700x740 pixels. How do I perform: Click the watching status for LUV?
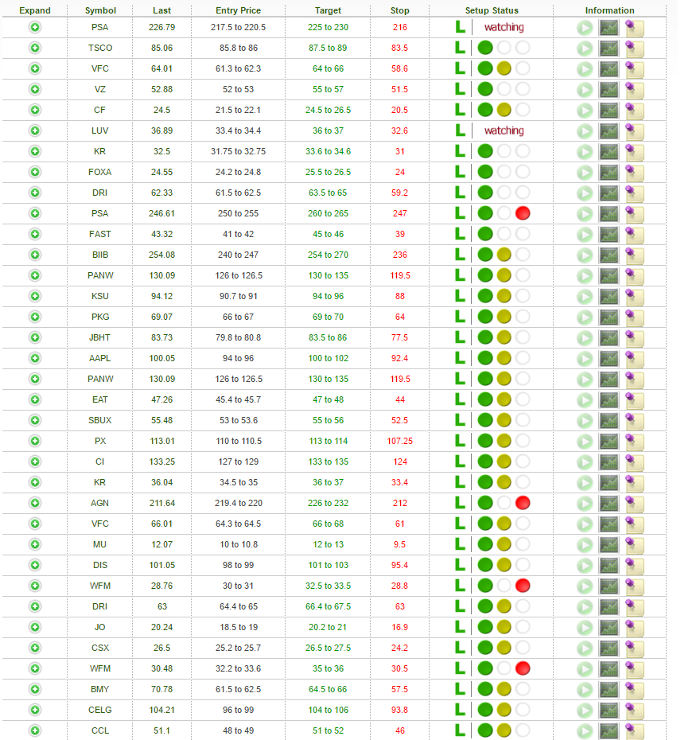click(x=504, y=130)
